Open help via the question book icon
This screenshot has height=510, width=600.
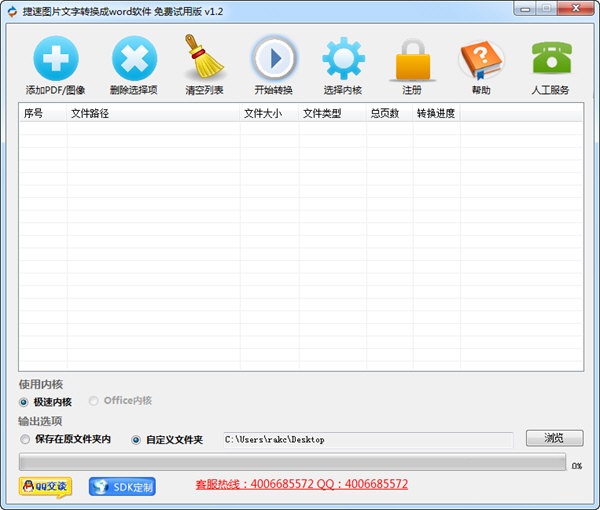click(x=482, y=59)
